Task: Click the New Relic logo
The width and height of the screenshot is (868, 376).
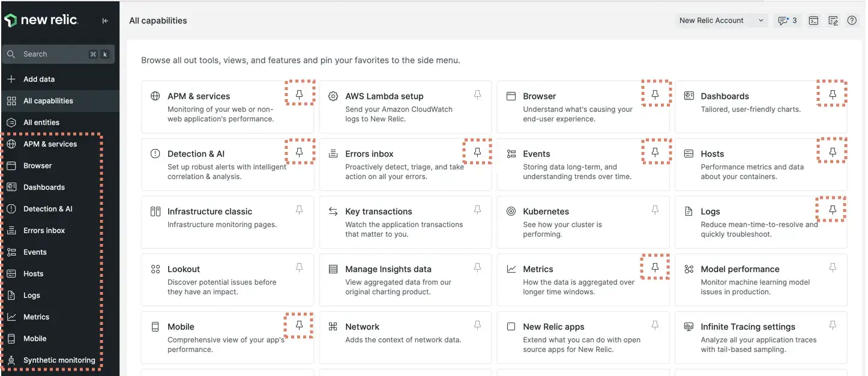Action: (x=41, y=20)
